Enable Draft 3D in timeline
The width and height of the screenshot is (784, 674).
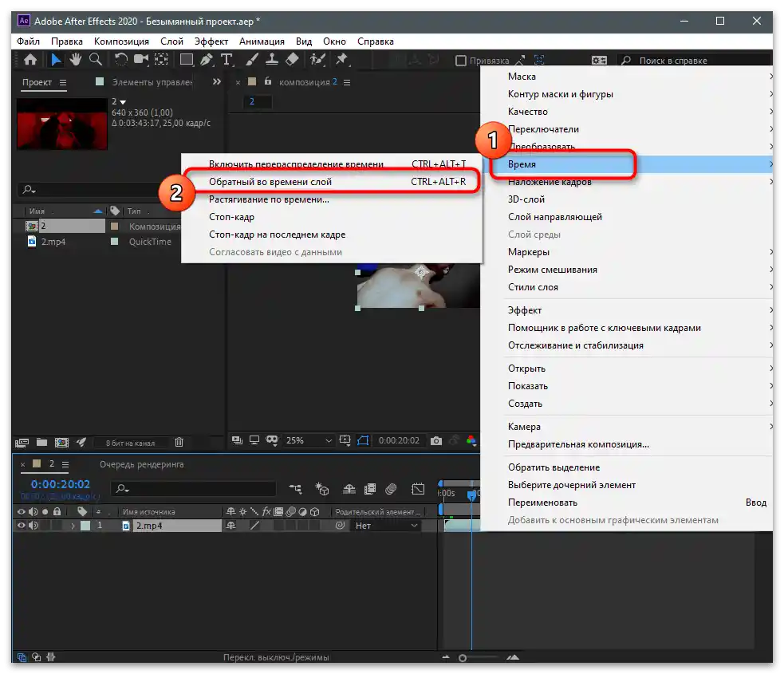tap(322, 489)
